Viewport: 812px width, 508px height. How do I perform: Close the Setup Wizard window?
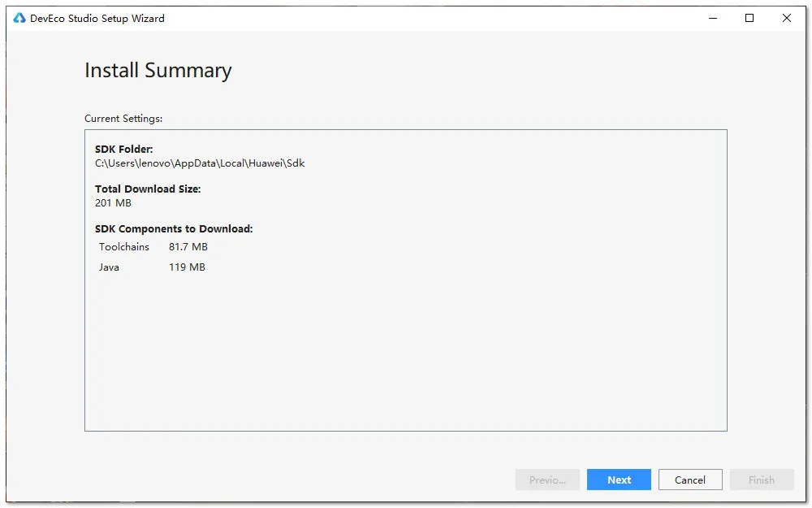787,18
